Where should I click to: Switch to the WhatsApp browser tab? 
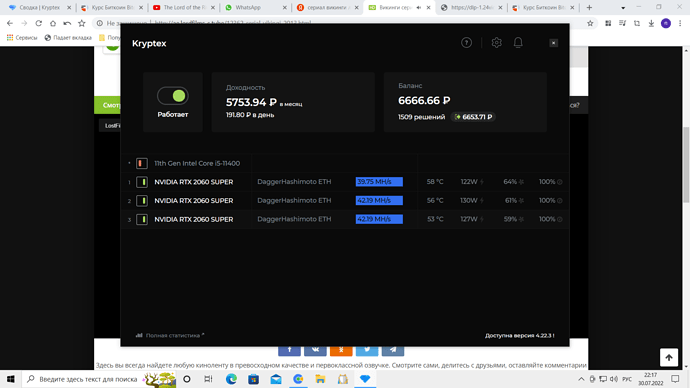(255, 7)
